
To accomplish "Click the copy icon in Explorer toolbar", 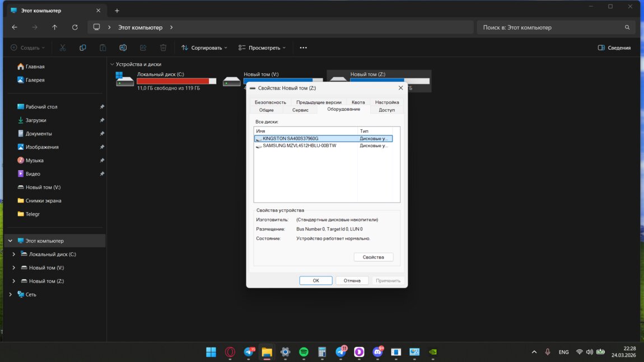I will click(83, 48).
